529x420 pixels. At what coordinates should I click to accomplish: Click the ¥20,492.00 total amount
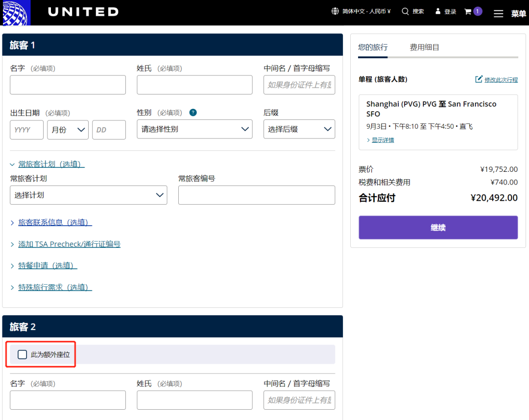pos(494,198)
